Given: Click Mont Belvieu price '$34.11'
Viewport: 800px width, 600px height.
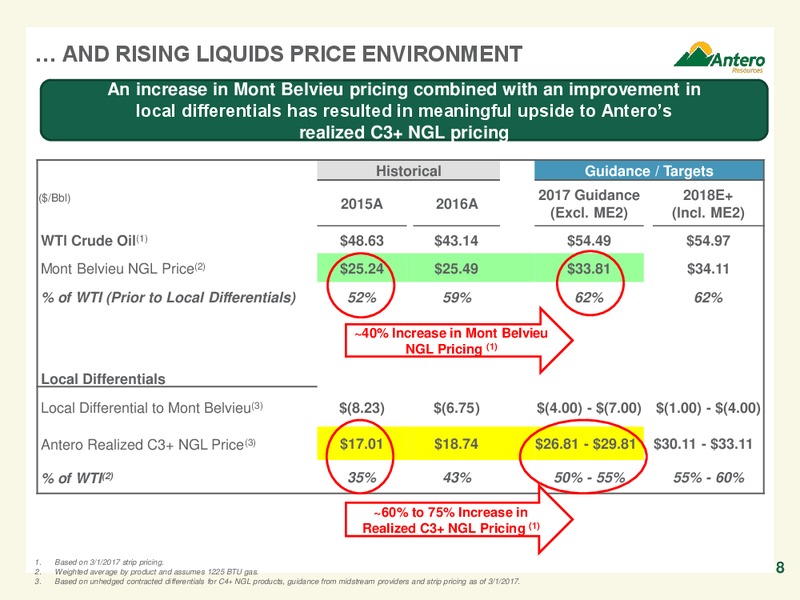Looking at the screenshot, I should 708,269.
